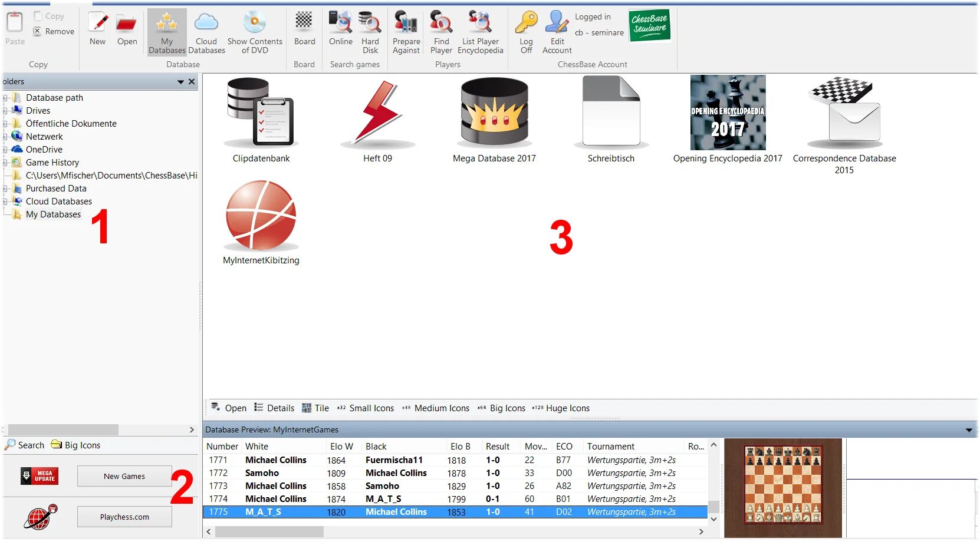The width and height of the screenshot is (980, 542).
Task: Click the Remove command in ribbon
Action: tap(54, 31)
